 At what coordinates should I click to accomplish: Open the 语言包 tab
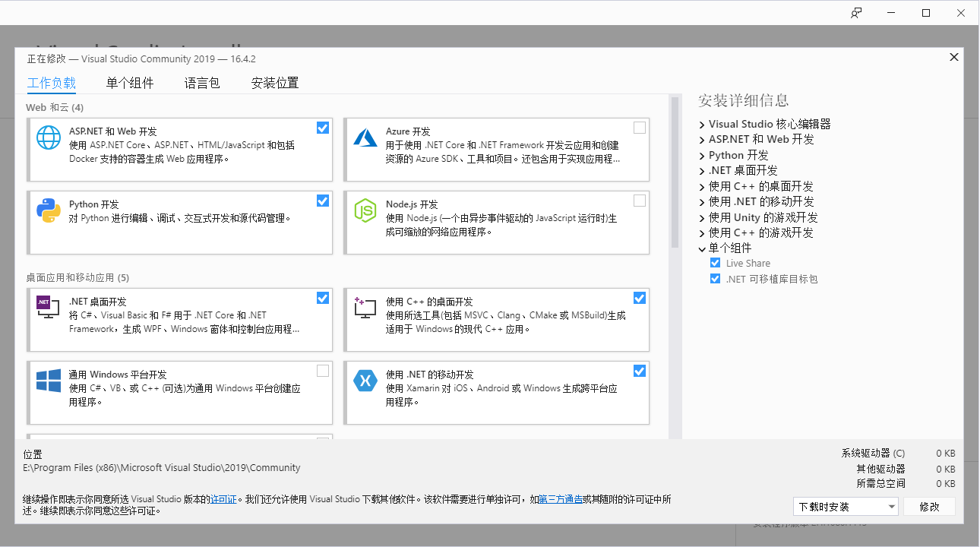click(x=201, y=83)
